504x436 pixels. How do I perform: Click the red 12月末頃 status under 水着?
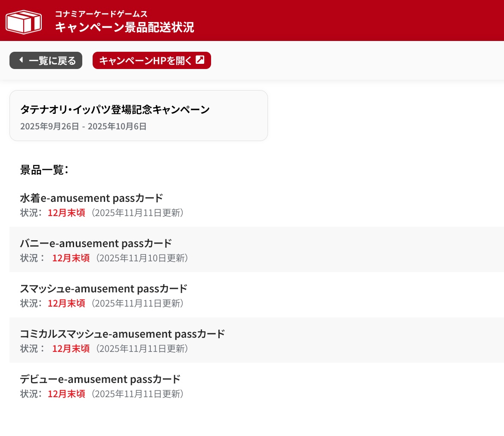66,213
